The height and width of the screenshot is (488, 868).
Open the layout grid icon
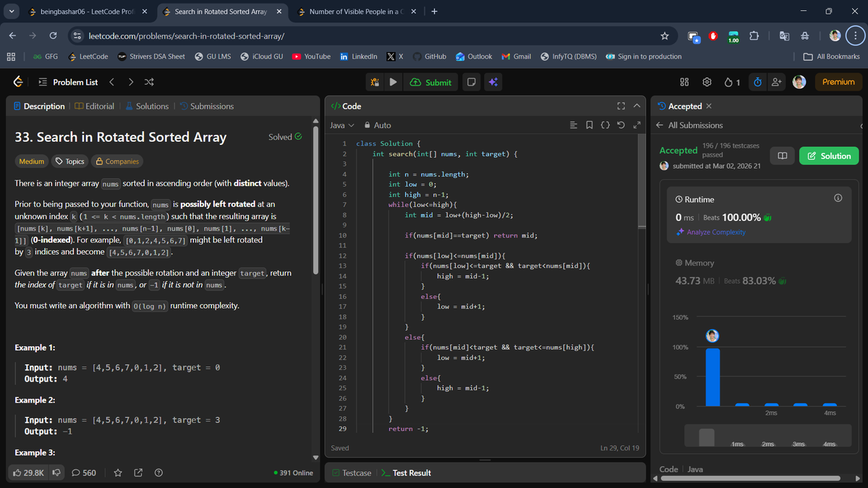(x=684, y=83)
